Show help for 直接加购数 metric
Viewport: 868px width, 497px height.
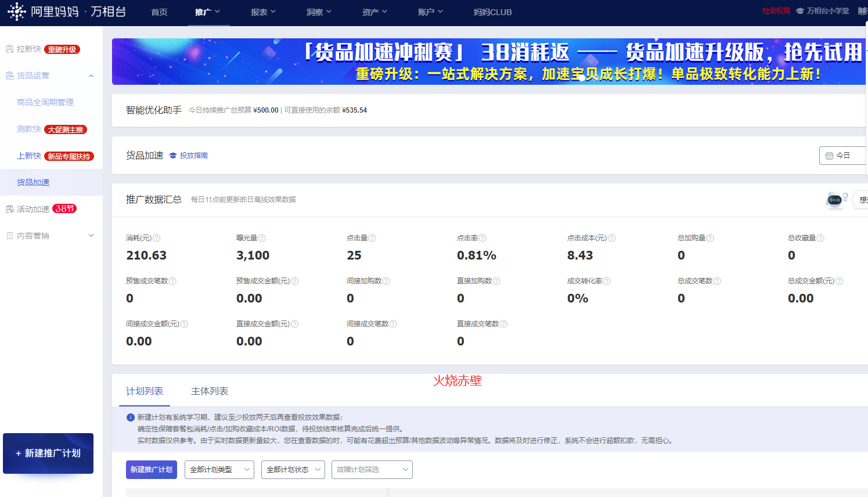(496, 281)
